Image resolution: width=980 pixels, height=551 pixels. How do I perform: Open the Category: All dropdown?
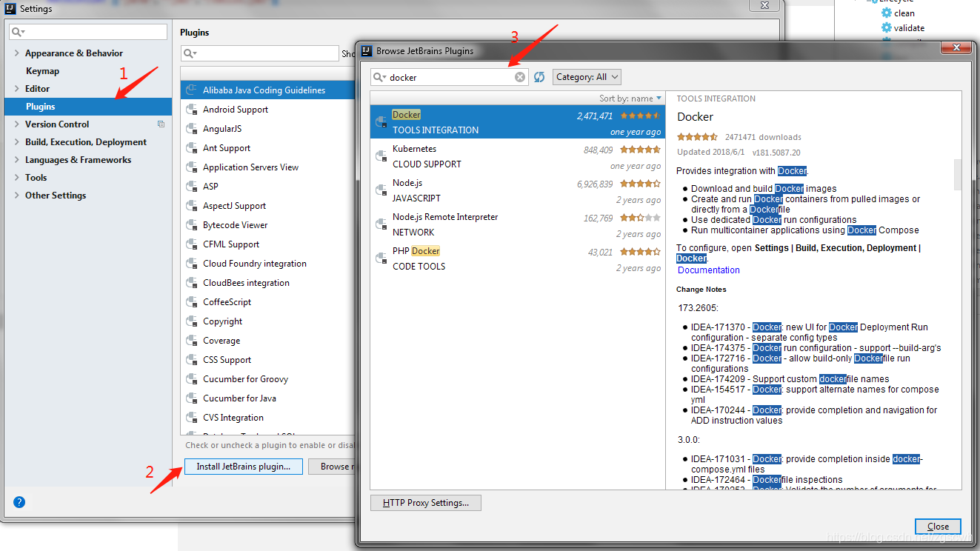point(587,77)
